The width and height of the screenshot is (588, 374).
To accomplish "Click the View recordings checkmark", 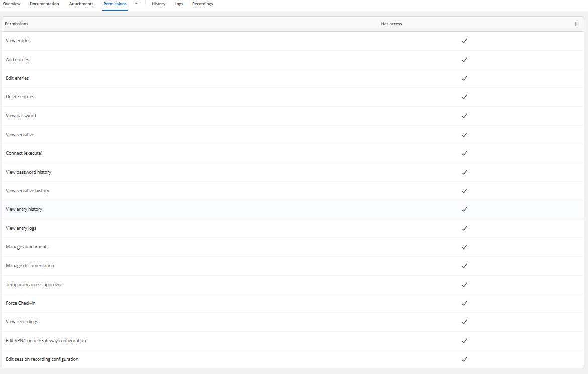I will [464, 322].
